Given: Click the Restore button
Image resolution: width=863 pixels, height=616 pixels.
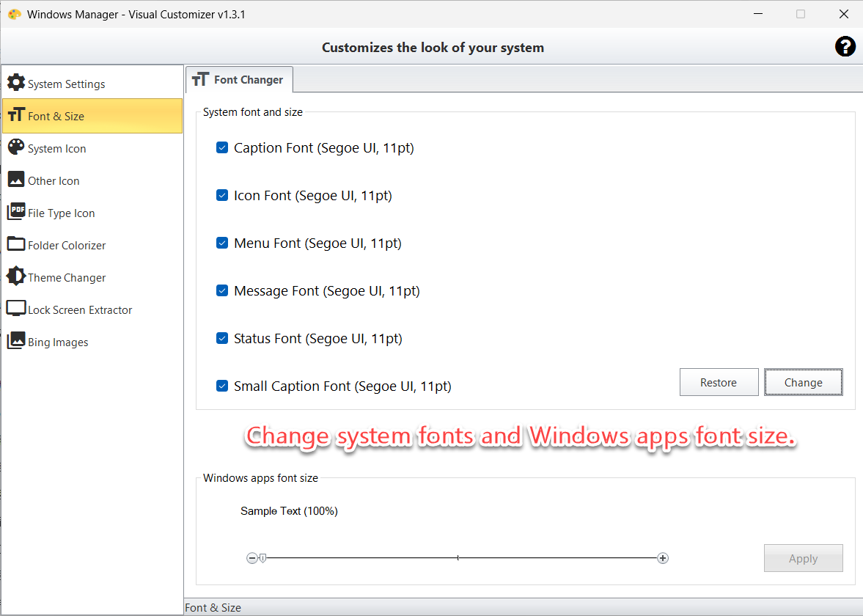Looking at the screenshot, I should point(719,382).
